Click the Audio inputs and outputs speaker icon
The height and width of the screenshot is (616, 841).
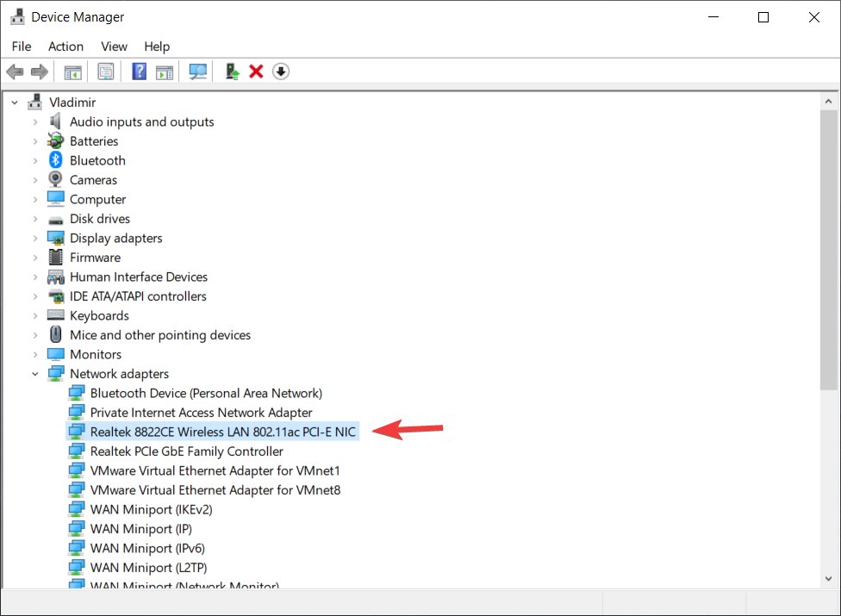coord(56,121)
